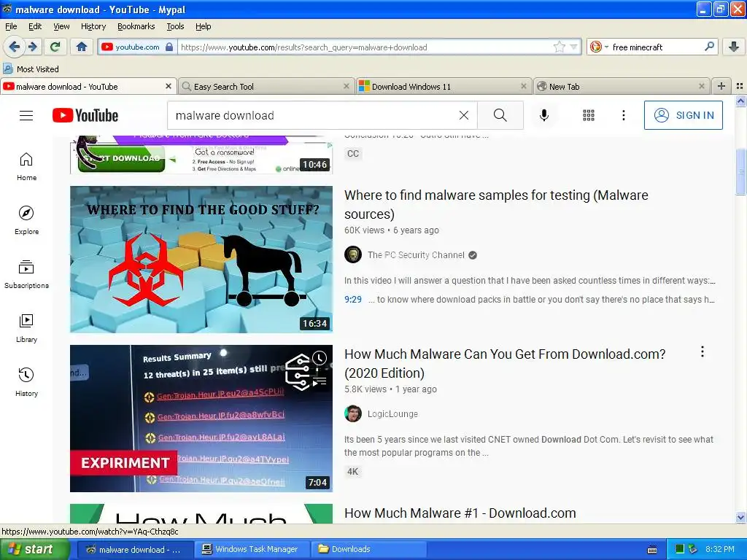Screen dimensions: 747x560
Task: Open Subscriptions in YouTube sidebar
Action: coord(26,274)
